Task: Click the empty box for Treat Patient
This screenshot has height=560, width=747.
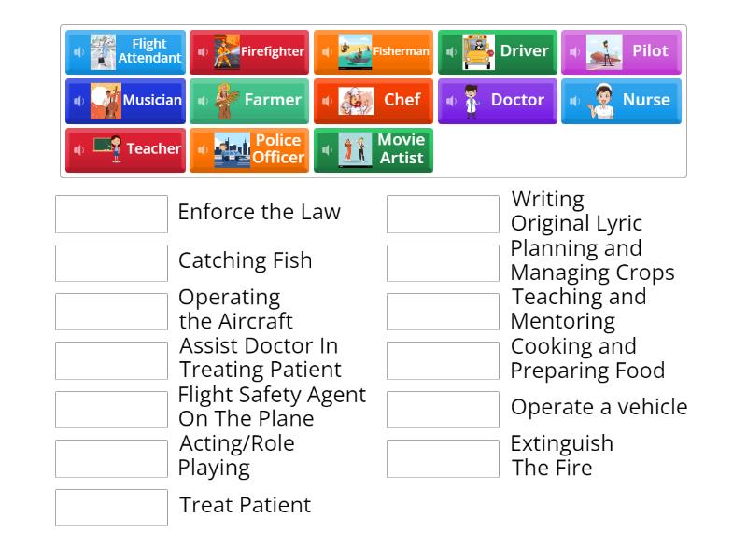Action: tap(111, 508)
